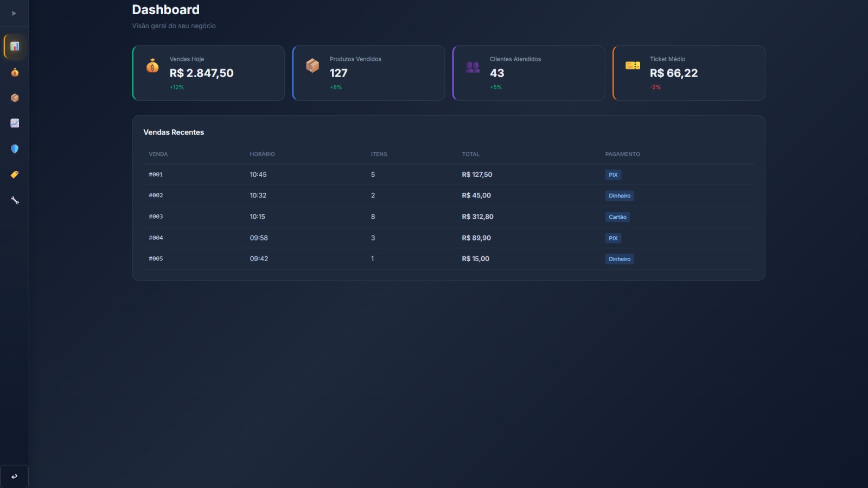Open the yellow price tag icon in sidebar
Image resolution: width=868 pixels, height=488 pixels.
(x=15, y=174)
